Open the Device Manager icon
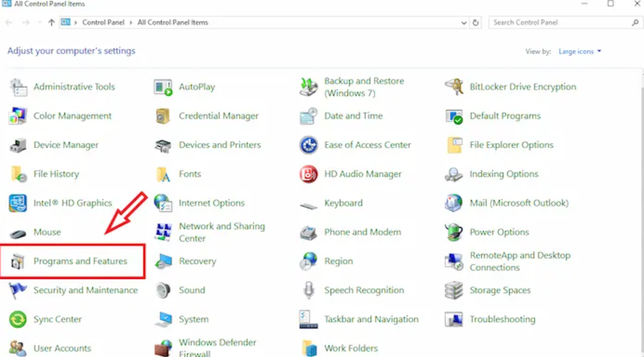 (x=18, y=145)
